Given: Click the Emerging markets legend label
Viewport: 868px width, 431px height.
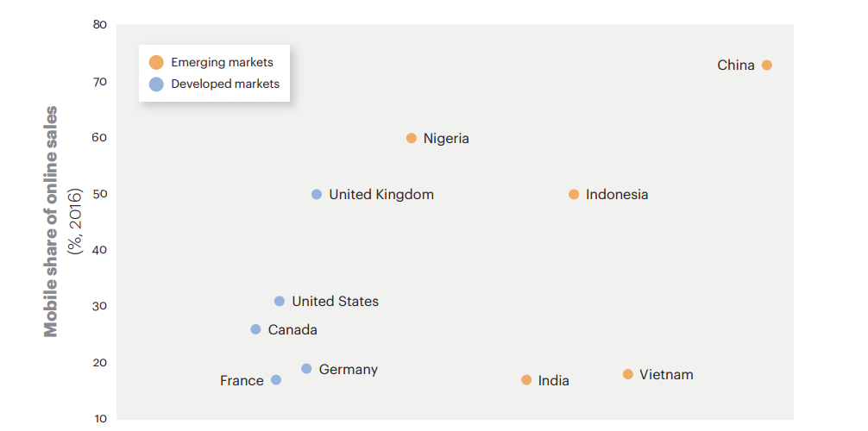Looking at the screenshot, I should point(222,63).
